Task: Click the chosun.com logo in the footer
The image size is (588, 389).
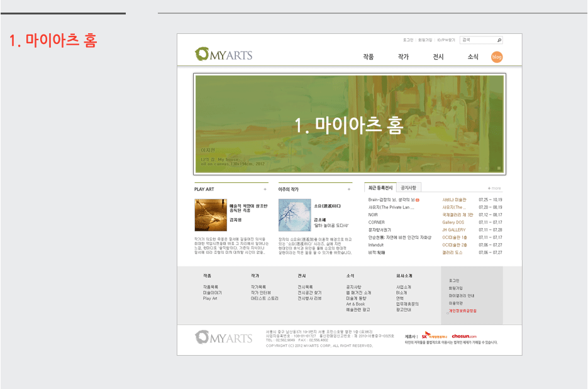Action: 464,336
